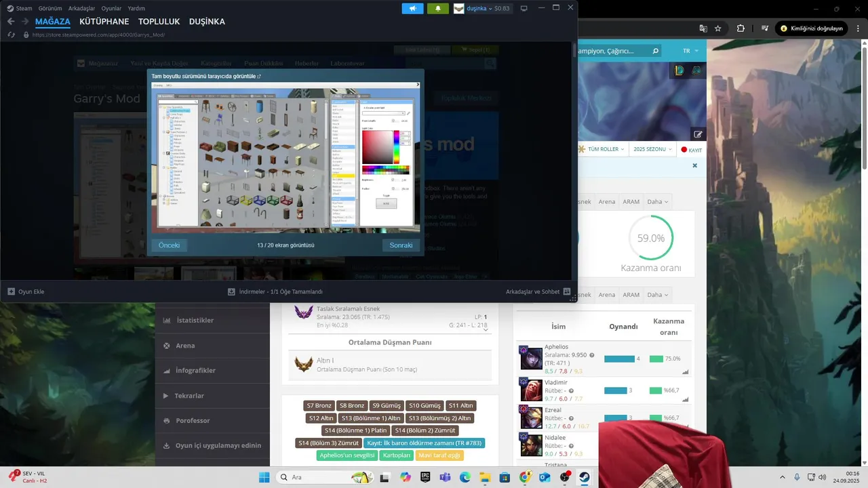
Task: Switch Steam to Big Picture mode icon
Action: coord(524,8)
